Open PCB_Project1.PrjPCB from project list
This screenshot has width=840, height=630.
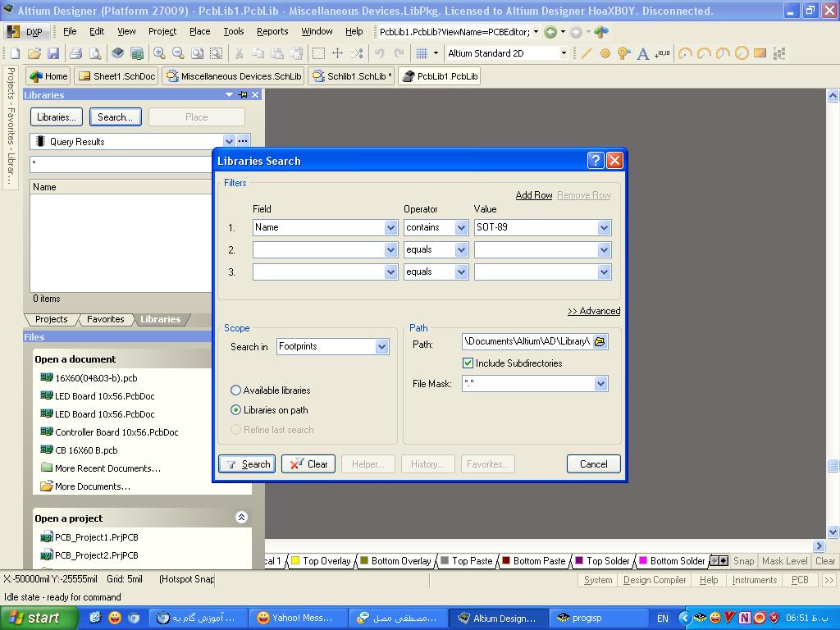(97, 537)
